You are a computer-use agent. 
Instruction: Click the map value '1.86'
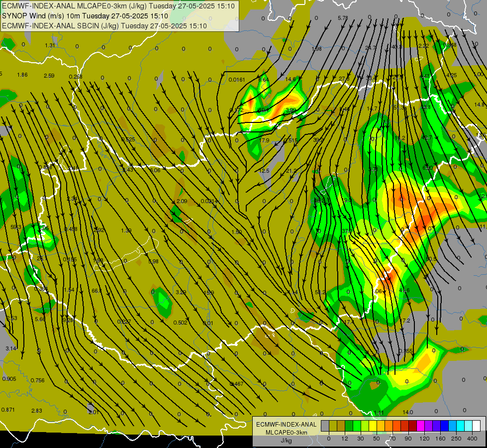click(22, 75)
